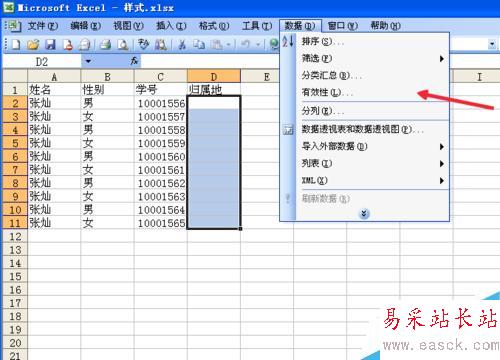This screenshot has height=360, width=500.
Task: Click the Open folder icon
Action: [33, 44]
